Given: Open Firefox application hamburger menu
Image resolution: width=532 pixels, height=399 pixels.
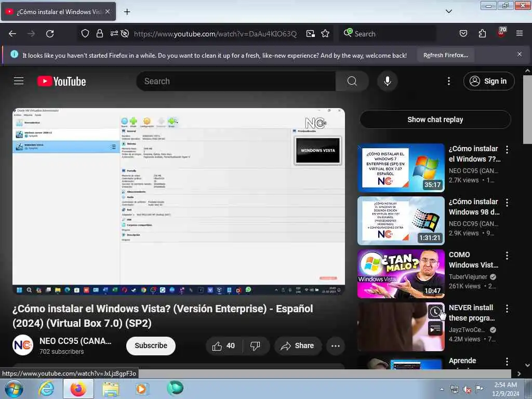Looking at the screenshot, I should tap(520, 33).
